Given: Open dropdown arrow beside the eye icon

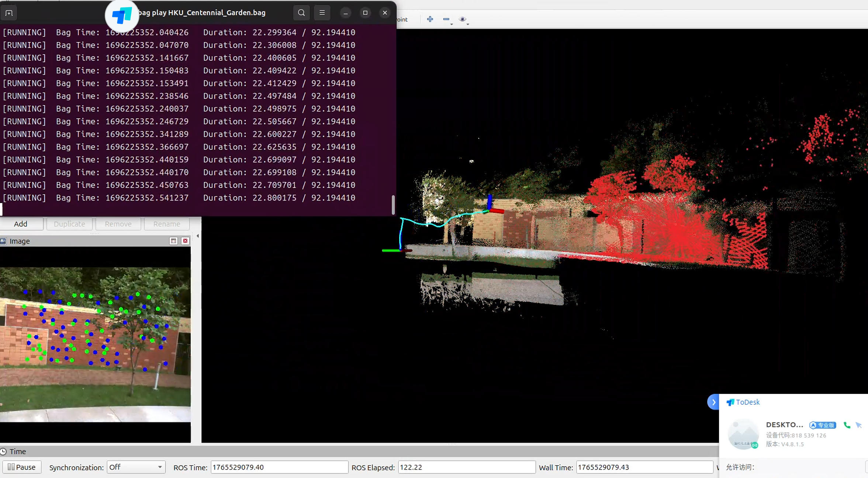Looking at the screenshot, I should pyautogui.click(x=468, y=24).
